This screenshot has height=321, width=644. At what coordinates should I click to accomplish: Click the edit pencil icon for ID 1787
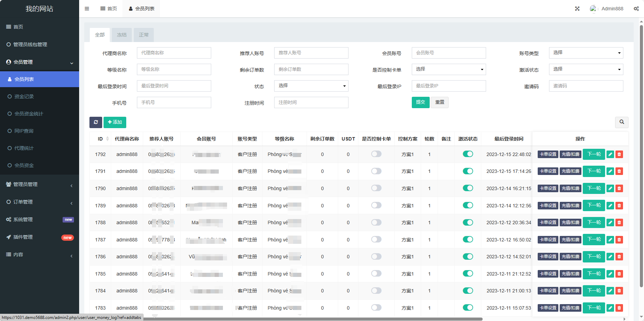tap(610, 240)
